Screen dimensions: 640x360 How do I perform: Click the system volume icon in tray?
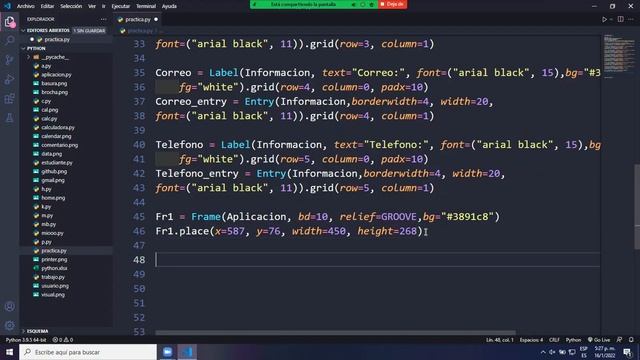(x=552, y=352)
